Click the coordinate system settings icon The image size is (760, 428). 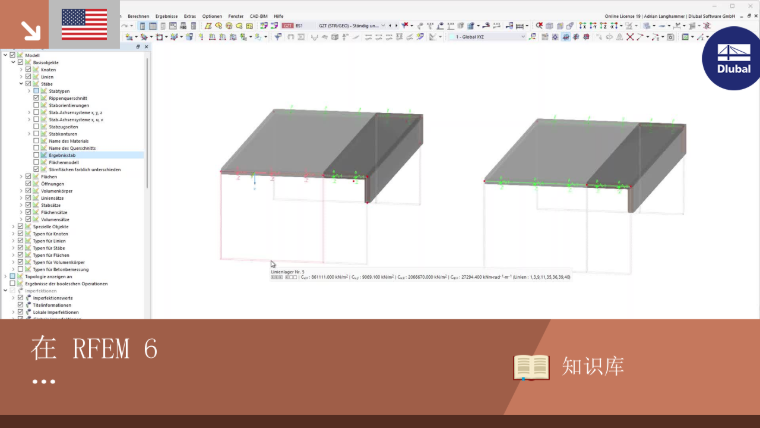tap(533, 37)
